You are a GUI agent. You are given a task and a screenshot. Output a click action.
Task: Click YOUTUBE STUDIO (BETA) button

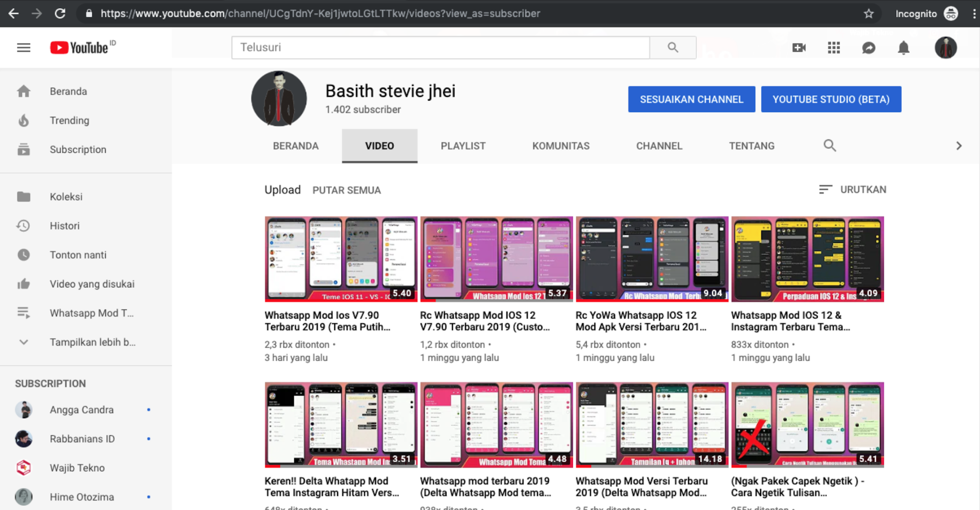tap(831, 99)
